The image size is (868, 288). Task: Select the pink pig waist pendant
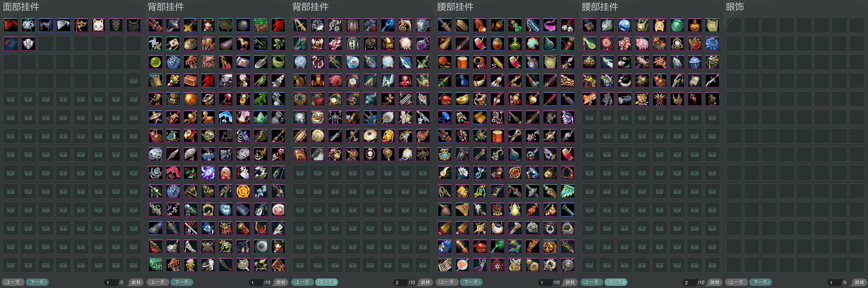coord(642,44)
